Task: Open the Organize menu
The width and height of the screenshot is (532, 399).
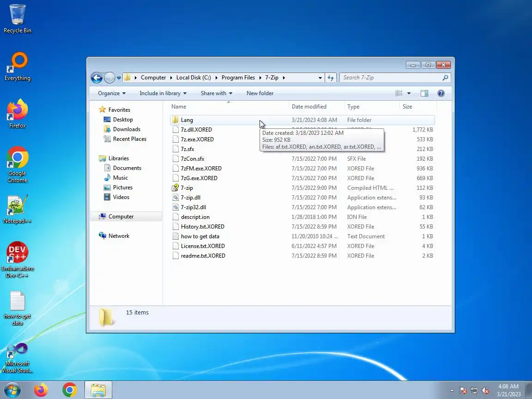Action: pyautogui.click(x=112, y=93)
